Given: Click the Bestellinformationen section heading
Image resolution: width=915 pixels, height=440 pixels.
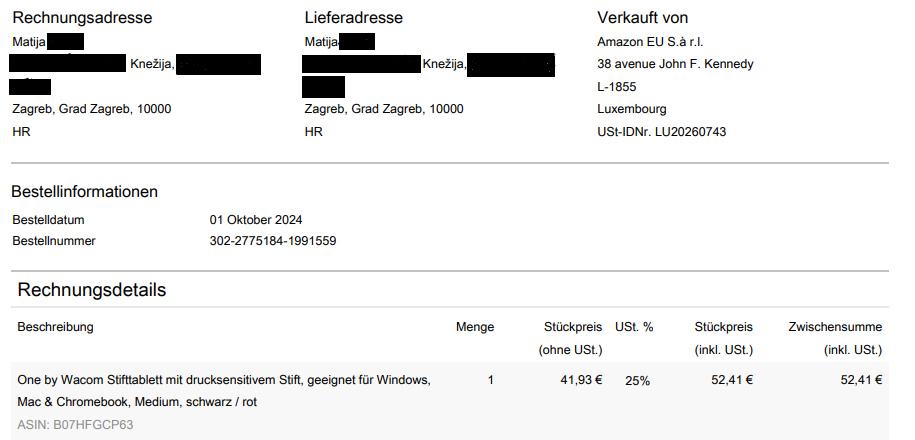Looking at the screenshot, I should (x=84, y=192).
